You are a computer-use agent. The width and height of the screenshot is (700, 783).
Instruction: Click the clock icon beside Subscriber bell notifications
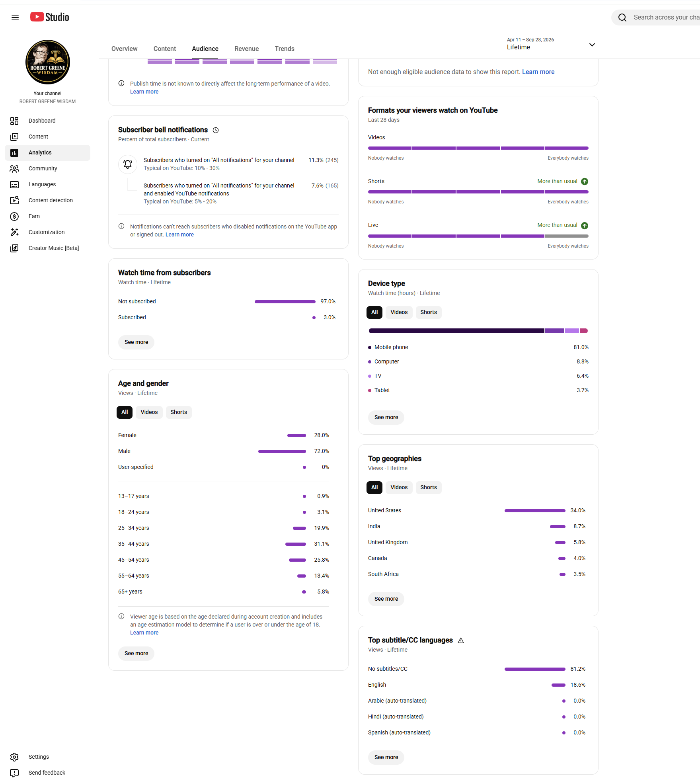(216, 130)
